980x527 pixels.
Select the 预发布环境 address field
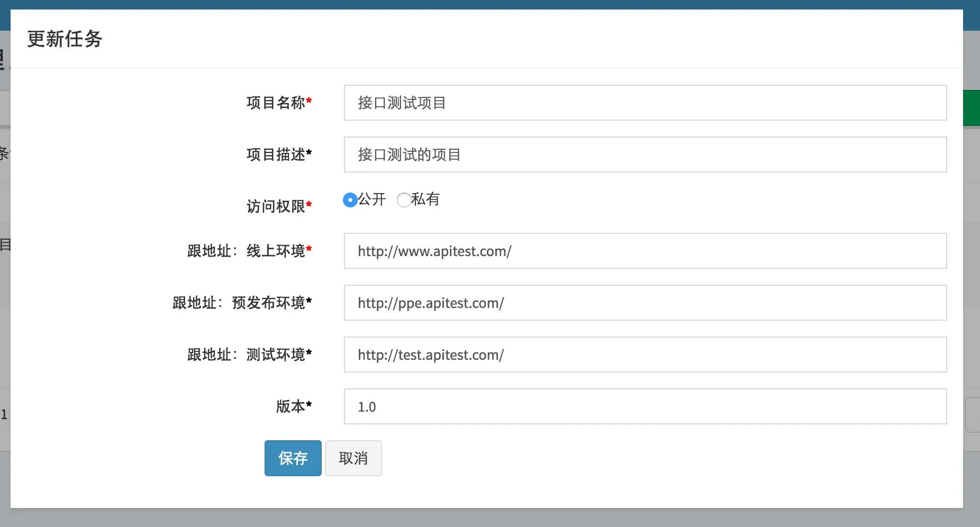coord(645,303)
